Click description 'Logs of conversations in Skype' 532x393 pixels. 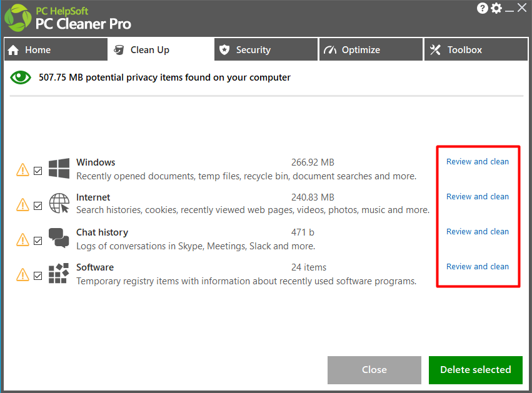(x=196, y=246)
